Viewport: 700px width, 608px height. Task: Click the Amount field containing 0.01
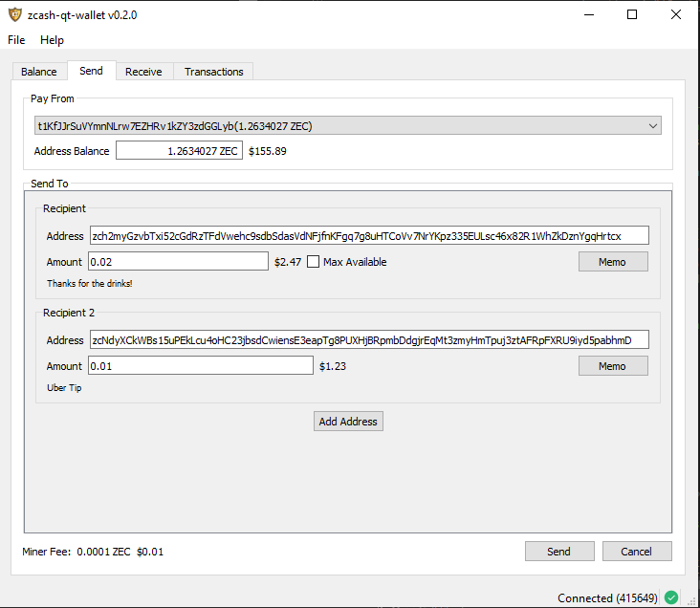click(x=201, y=366)
